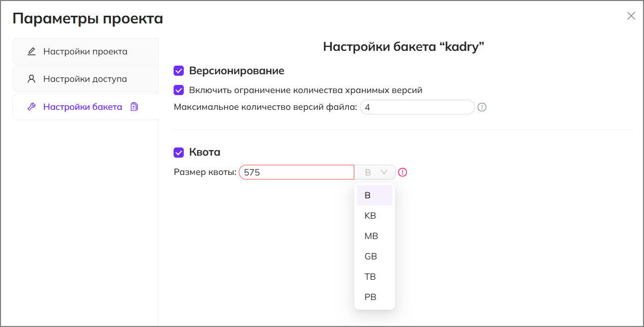Select KB from the unit list
Image resolution: width=644 pixels, height=327 pixels.
pos(370,216)
